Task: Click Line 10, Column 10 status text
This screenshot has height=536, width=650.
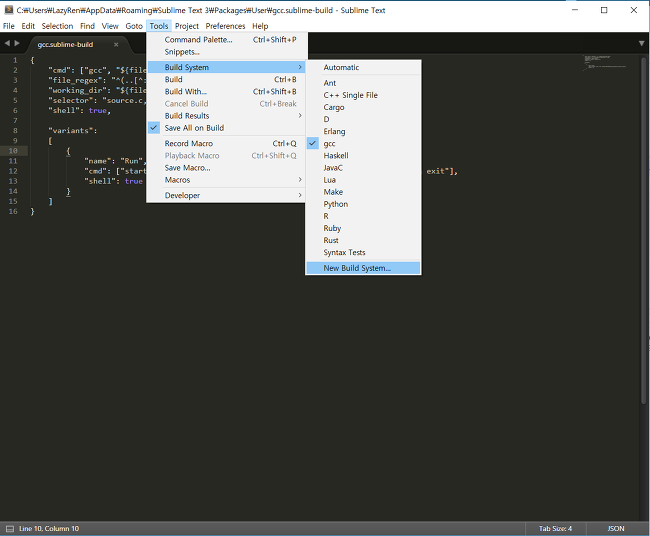Action: point(49,529)
